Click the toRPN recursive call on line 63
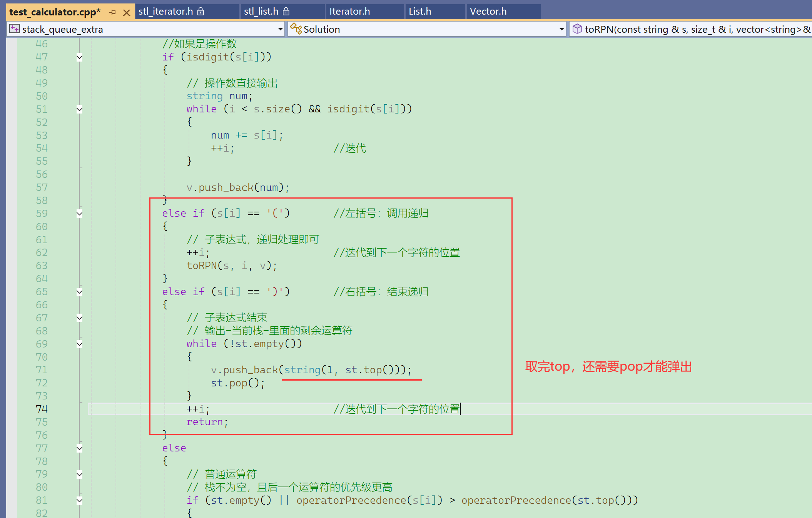This screenshot has width=812, height=518. [202, 266]
